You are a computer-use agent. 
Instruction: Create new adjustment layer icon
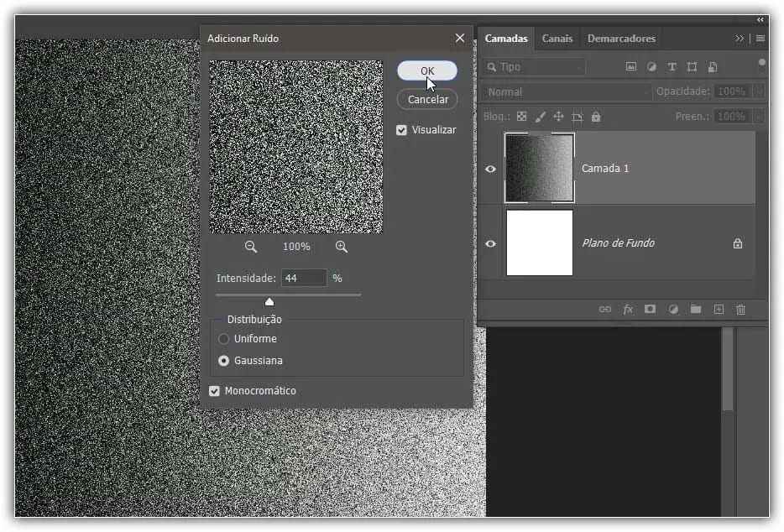[673, 309]
